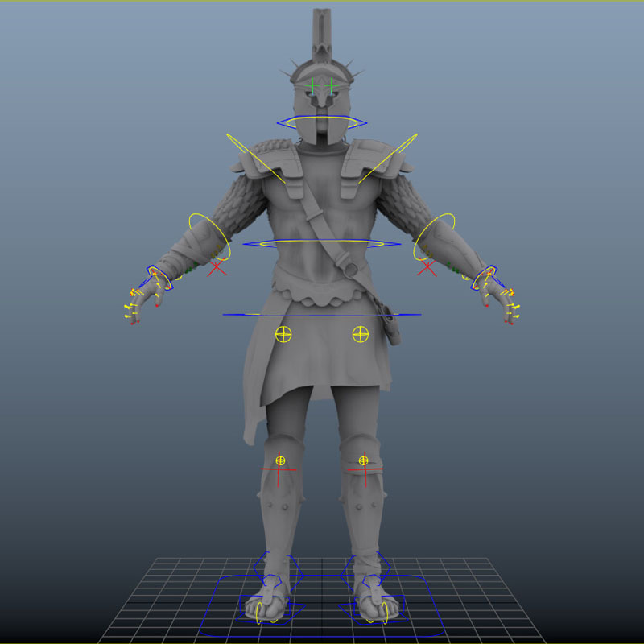Click the yellow crosshair circle on viewer's left hip

[283, 333]
